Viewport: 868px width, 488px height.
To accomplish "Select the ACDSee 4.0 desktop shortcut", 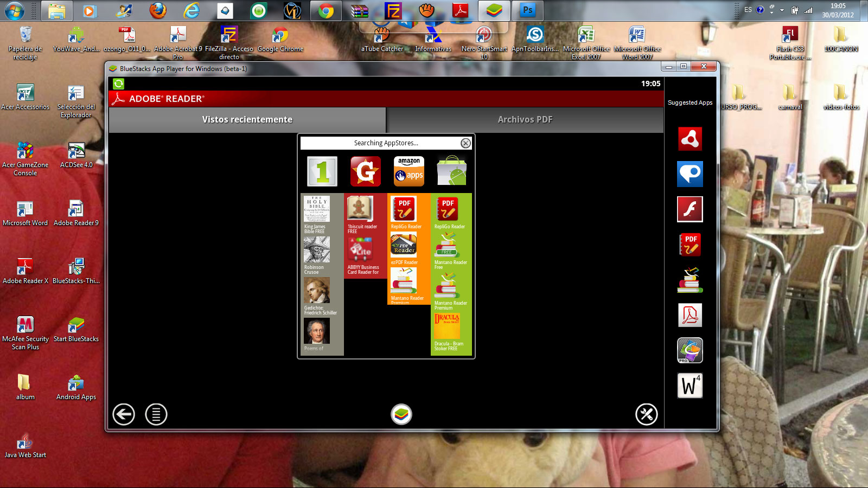I will 76,155.
